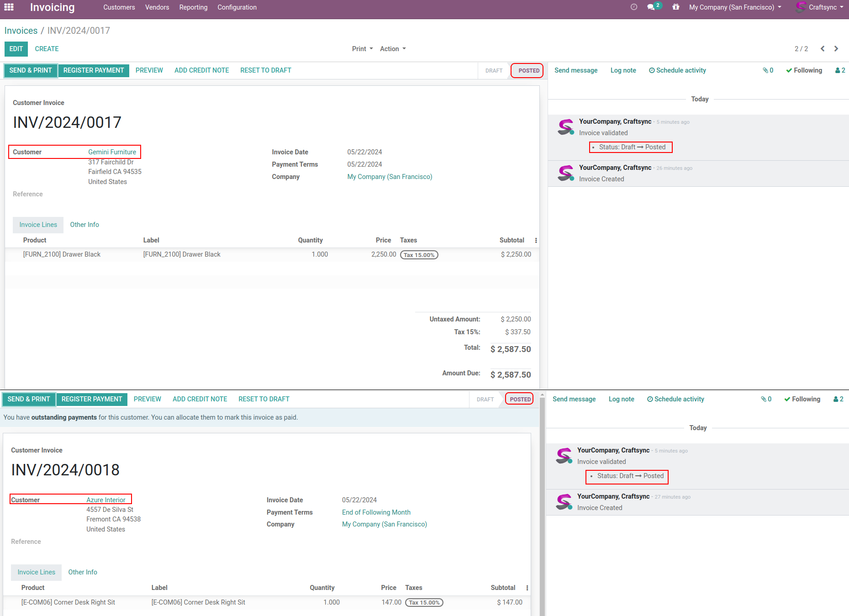
Task: Click the clock activities icon in top bar
Action: [633, 7]
